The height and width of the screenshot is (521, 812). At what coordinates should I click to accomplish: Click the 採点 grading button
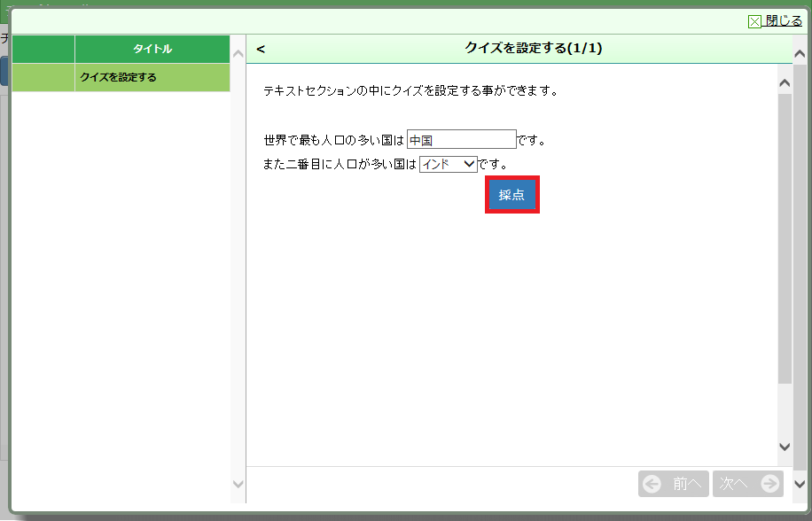point(512,195)
